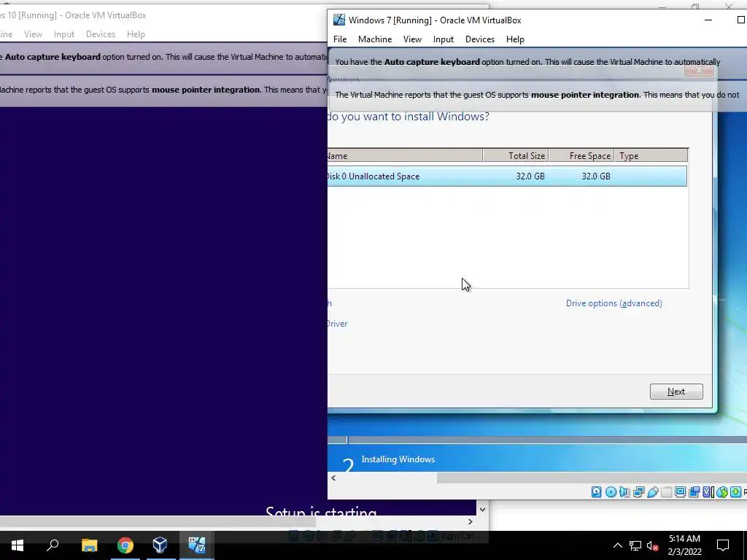The width and height of the screenshot is (747, 560).
Task: Click the display settings status icon
Action: click(681, 492)
